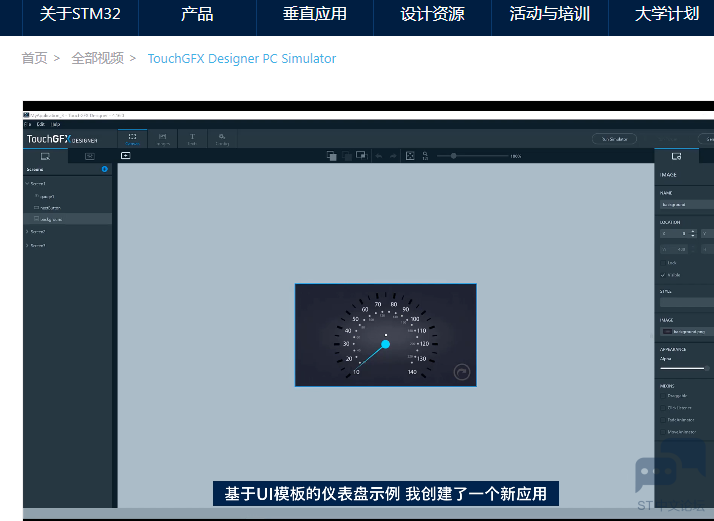Click the move forward overlapping-screens icon
The height and width of the screenshot is (521, 714).
point(362,156)
